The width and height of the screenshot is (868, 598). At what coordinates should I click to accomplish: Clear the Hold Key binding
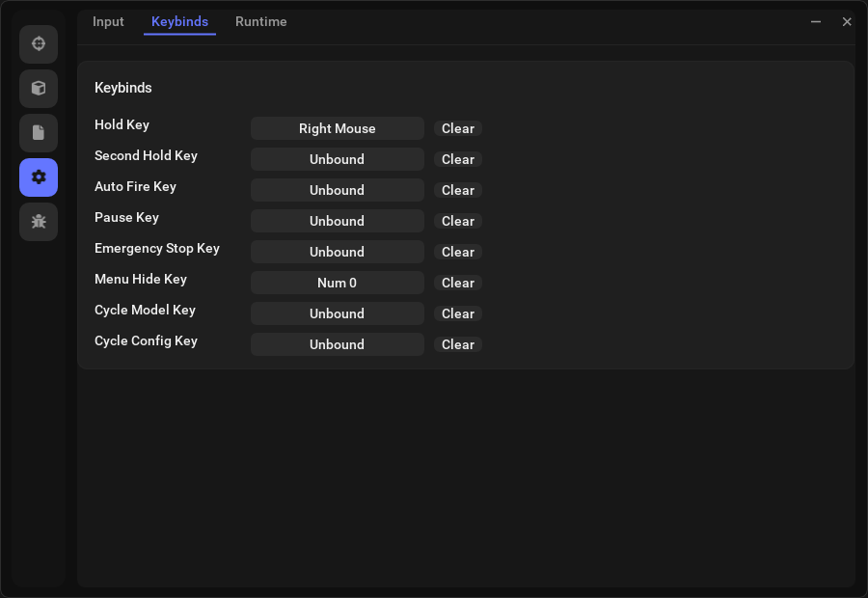pyautogui.click(x=458, y=128)
